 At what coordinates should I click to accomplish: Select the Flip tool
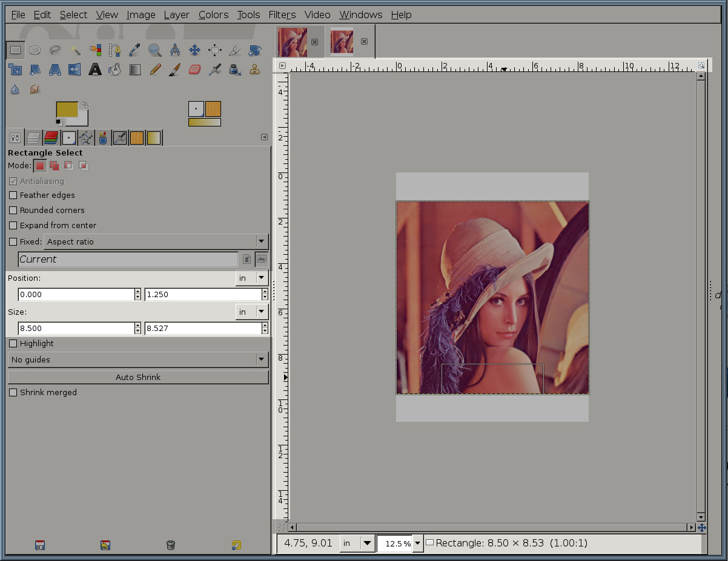click(x=75, y=70)
